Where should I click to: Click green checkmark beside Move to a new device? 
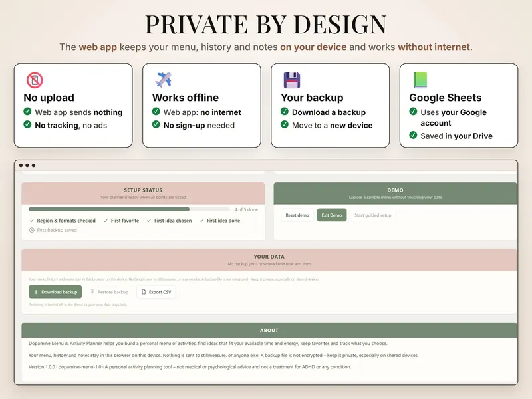tap(285, 124)
